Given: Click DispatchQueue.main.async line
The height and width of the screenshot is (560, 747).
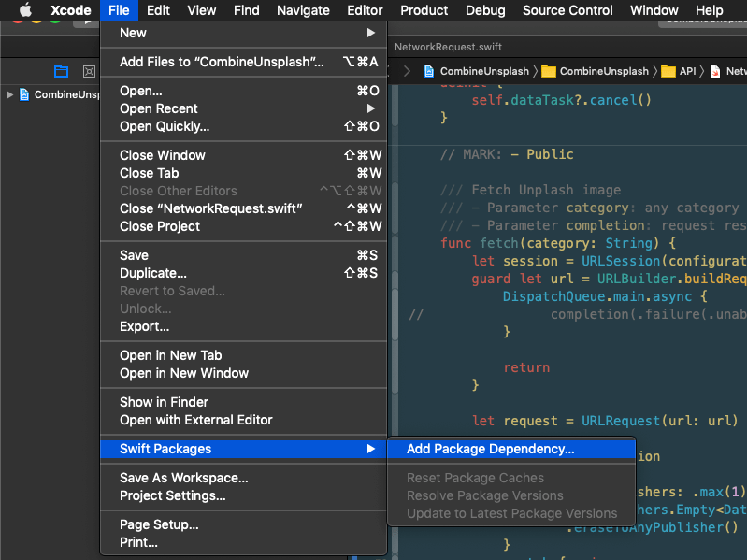Looking at the screenshot, I should pyautogui.click(x=605, y=296).
